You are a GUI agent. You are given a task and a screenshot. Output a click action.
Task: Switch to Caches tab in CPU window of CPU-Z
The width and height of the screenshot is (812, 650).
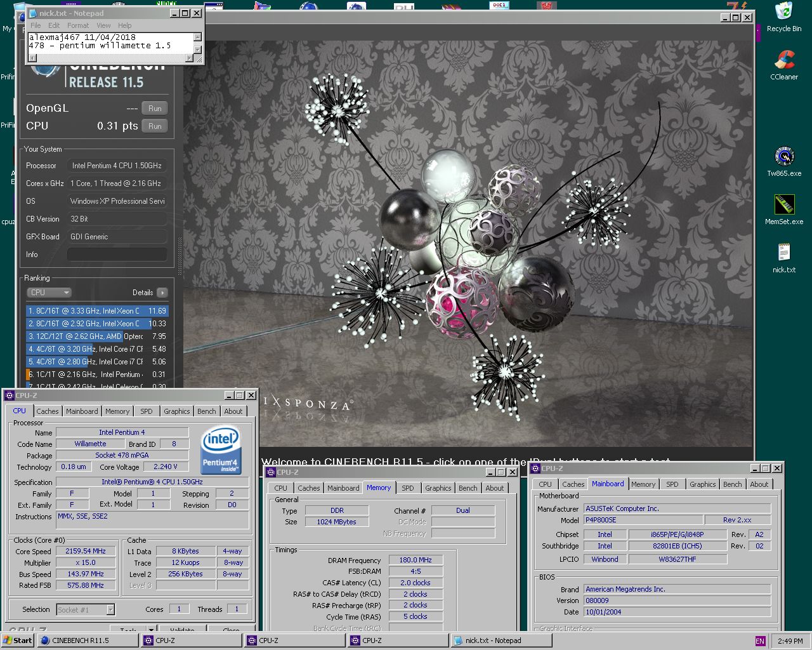[47, 411]
